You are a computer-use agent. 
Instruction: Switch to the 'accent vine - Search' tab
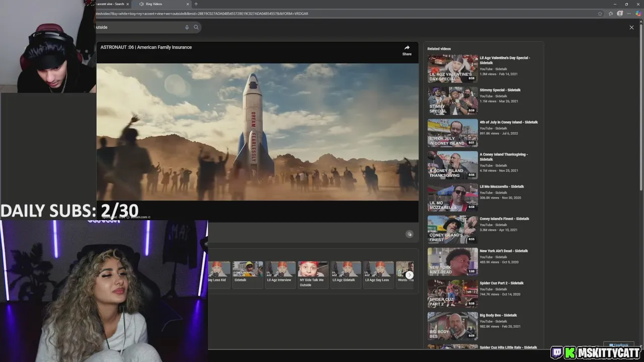(113, 4)
